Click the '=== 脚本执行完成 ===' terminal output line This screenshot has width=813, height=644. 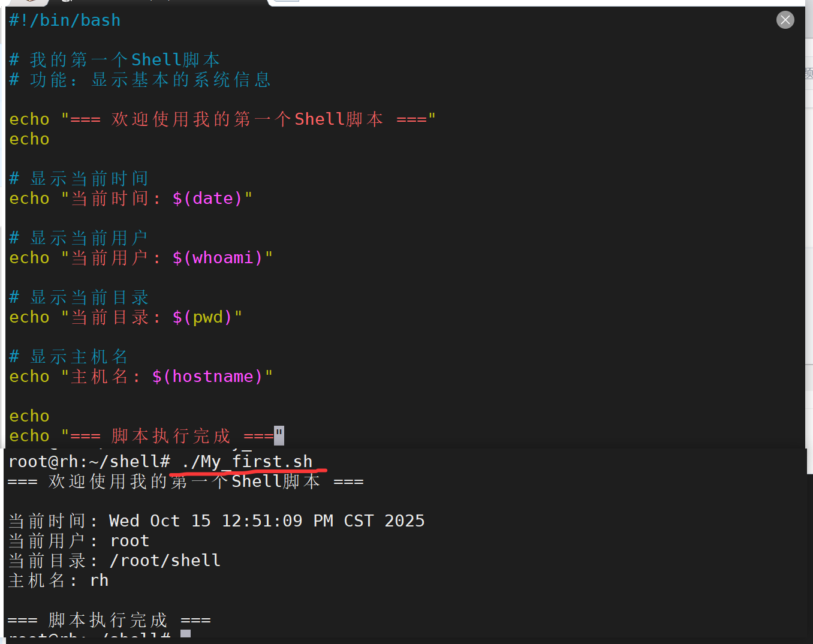point(109,619)
